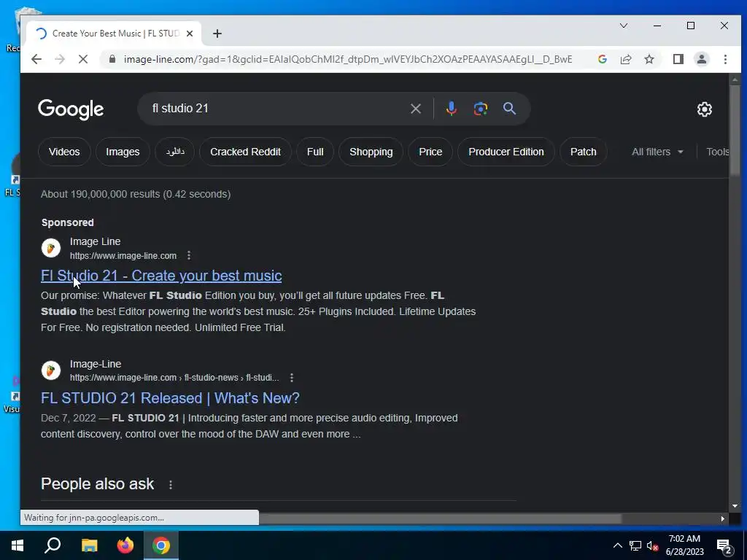This screenshot has width=747, height=560.
Task: Click the sponsored www.image-line.com URL
Action: click(x=123, y=256)
